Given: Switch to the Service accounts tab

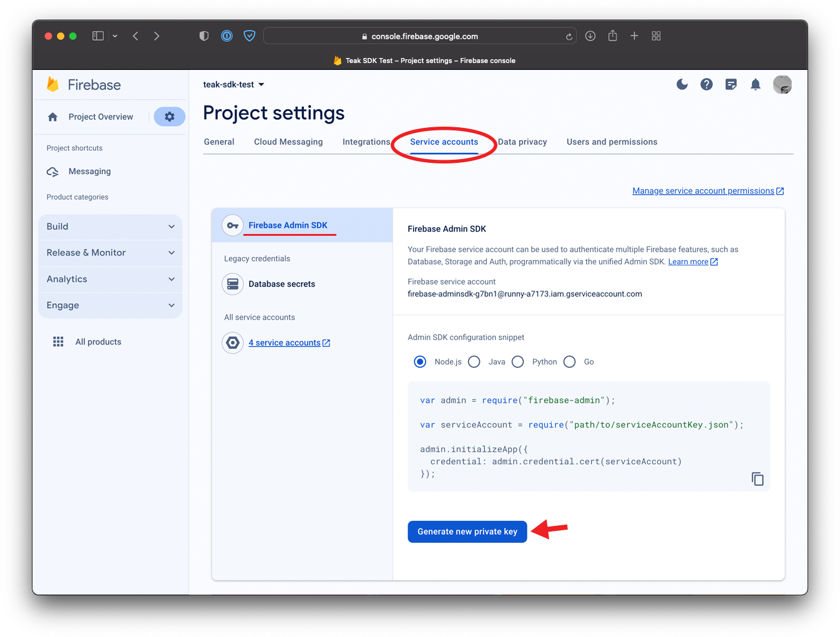Looking at the screenshot, I should (x=444, y=142).
